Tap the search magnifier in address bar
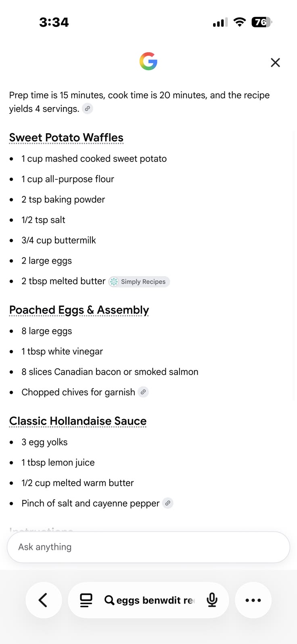 pyautogui.click(x=109, y=600)
